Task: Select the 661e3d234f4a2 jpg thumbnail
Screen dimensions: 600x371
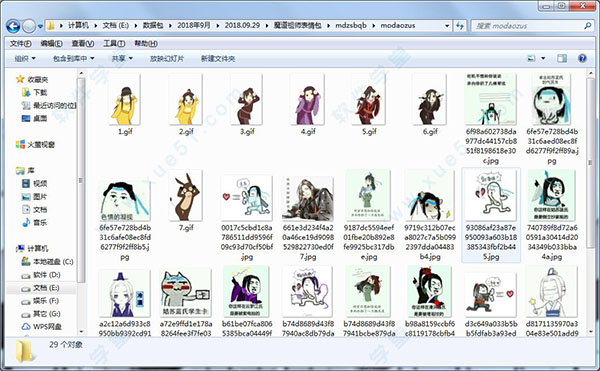Action: 308,199
